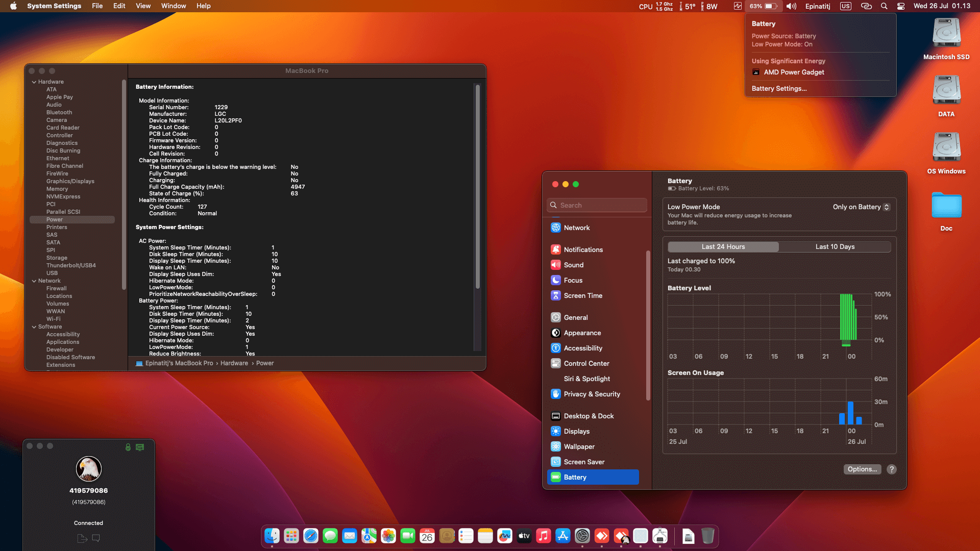The height and width of the screenshot is (551, 980).
Task: Click the volume icon in the menu bar
Action: click(x=791, y=6)
